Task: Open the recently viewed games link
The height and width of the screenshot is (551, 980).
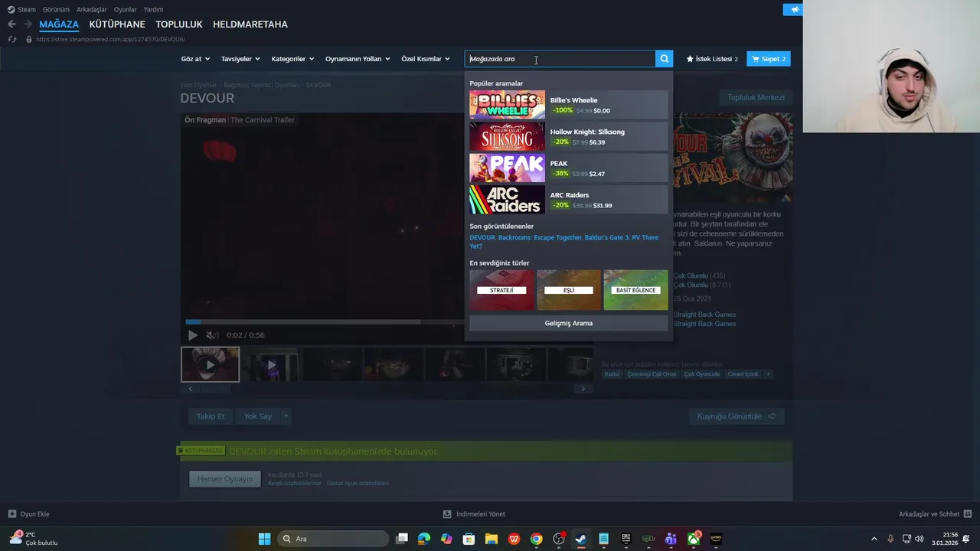Action: tap(564, 242)
